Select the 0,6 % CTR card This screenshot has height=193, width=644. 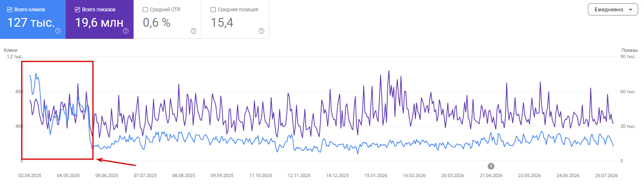(x=167, y=19)
